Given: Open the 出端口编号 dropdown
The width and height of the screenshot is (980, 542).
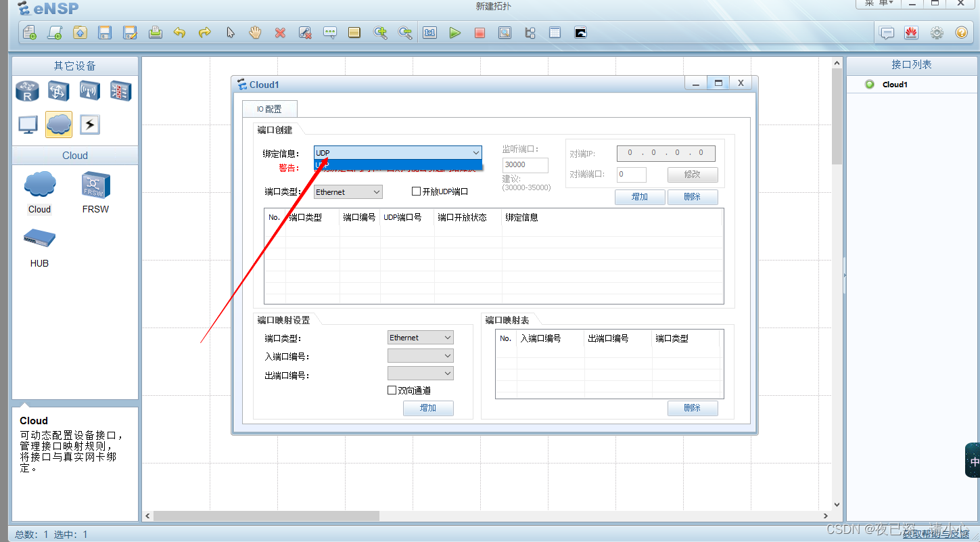Looking at the screenshot, I should click(421, 374).
